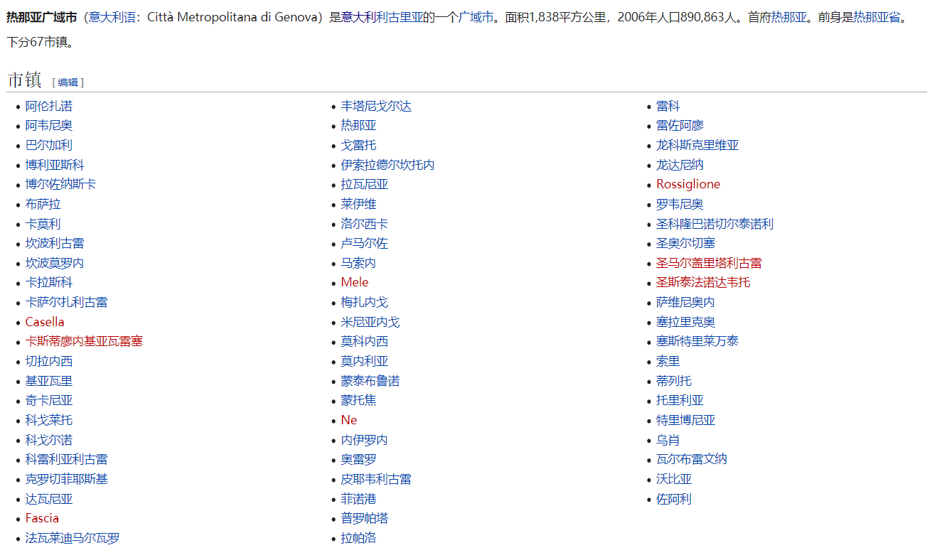Click the 雷佐阿廖 link
This screenshot has width=927, height=560.
(x=680, y=126)
